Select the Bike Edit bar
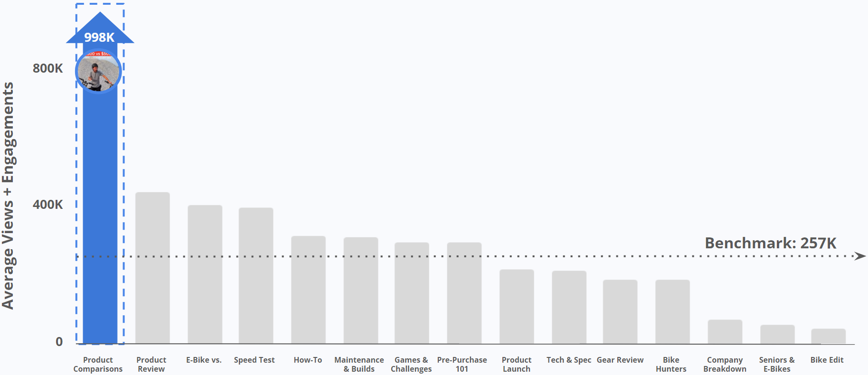Image resolution: width=868 pixels, height=375 pixels. (x=828, y=336)
